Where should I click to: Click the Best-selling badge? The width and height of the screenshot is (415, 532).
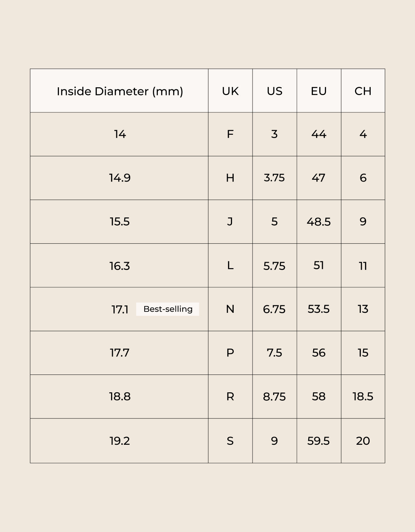[x=168, y=309]
